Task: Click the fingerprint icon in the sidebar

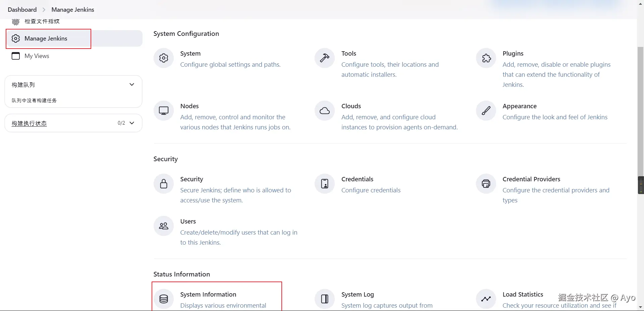Action: coord(16,22)
